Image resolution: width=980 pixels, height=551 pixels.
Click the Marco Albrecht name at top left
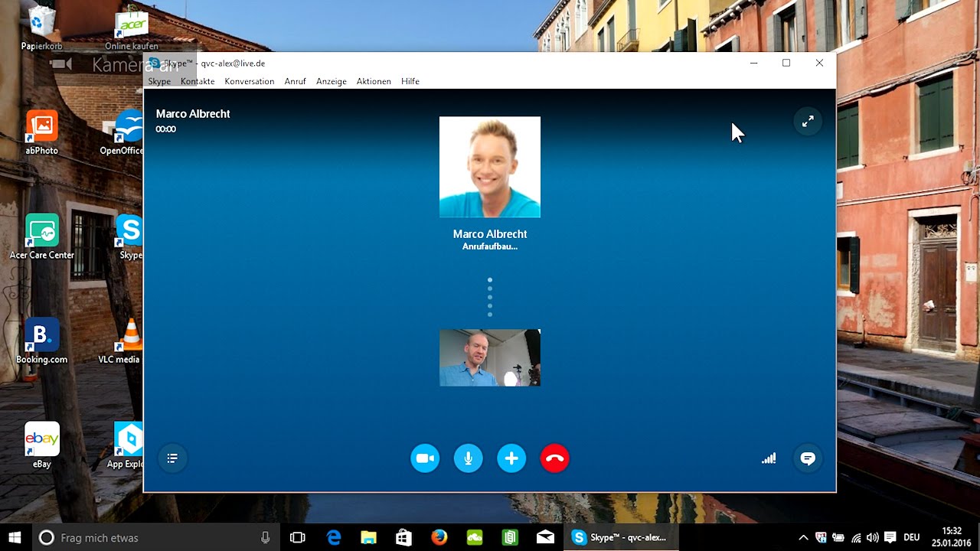tap(193, 113)
